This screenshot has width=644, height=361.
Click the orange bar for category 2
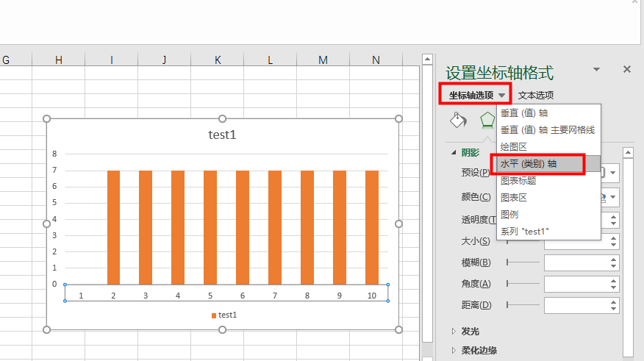[113, 227]
